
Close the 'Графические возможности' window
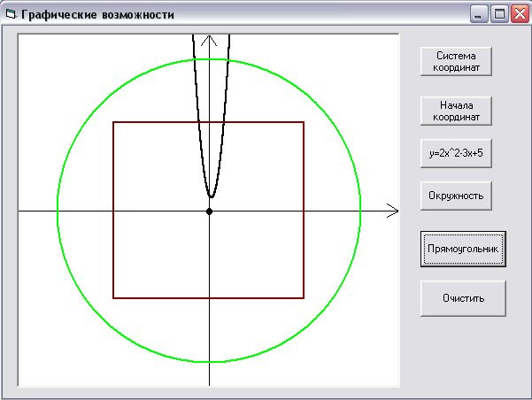tap(520, 14)
